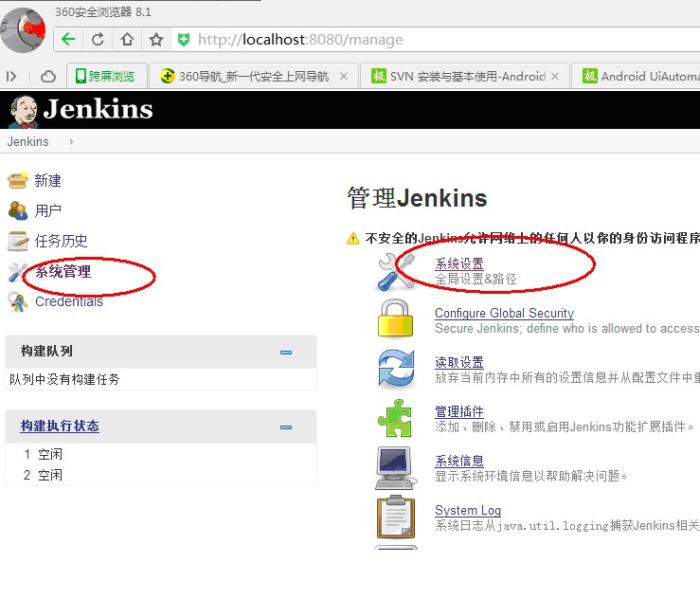Click the cloud icon in tab bar
This screenshot has height=599, width=700.
coord(48,77)
